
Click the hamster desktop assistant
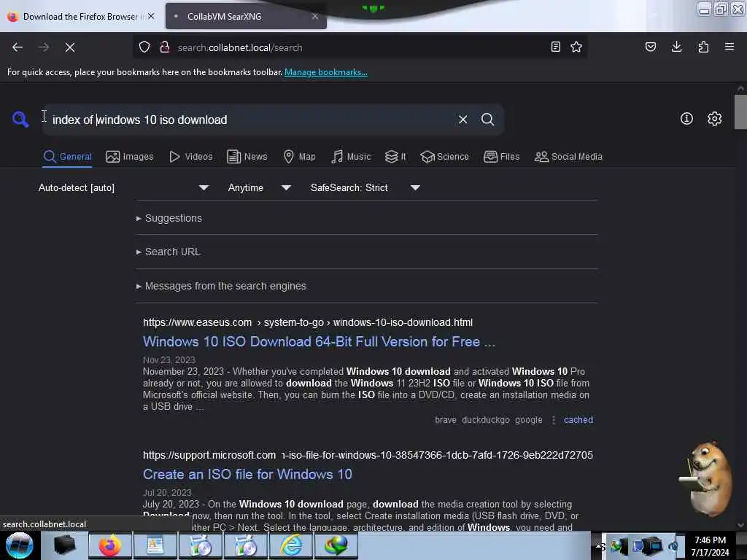707,478
